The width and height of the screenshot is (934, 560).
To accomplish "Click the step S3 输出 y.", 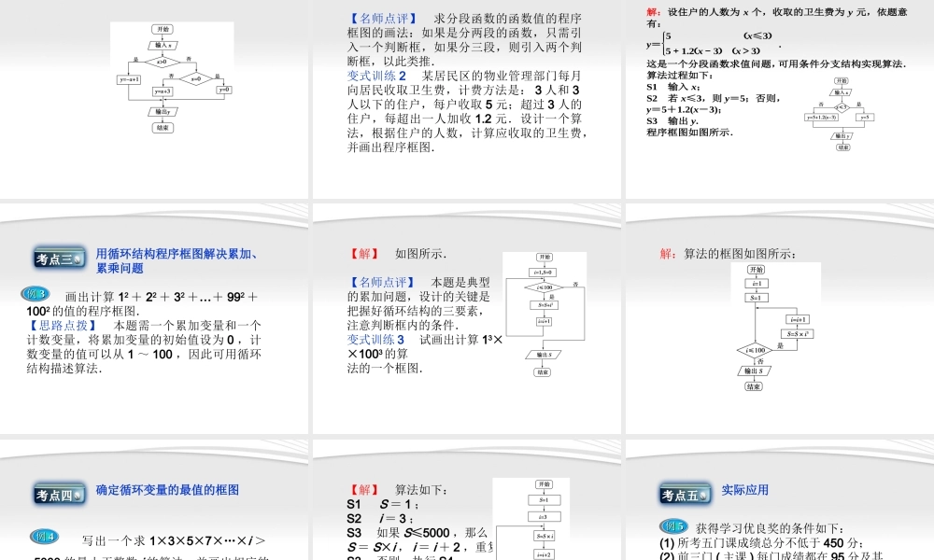I will 672,120.
